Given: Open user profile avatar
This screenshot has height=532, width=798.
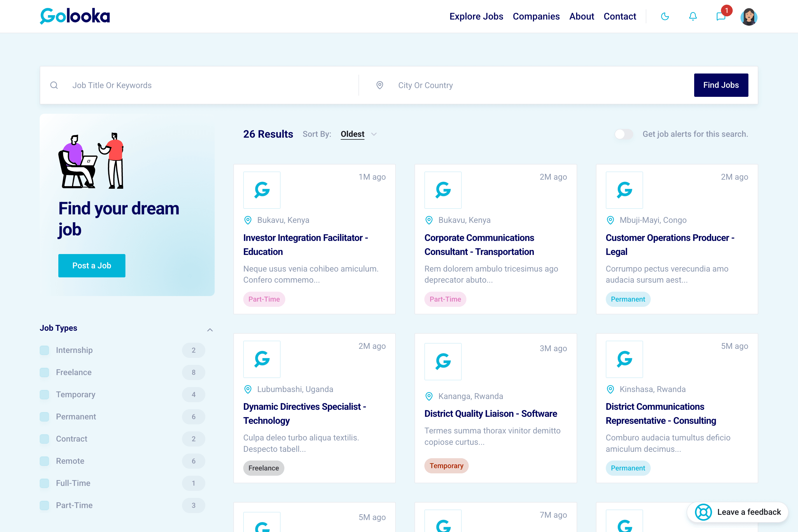Looking at the screenshot, I should tap(748, 17).
